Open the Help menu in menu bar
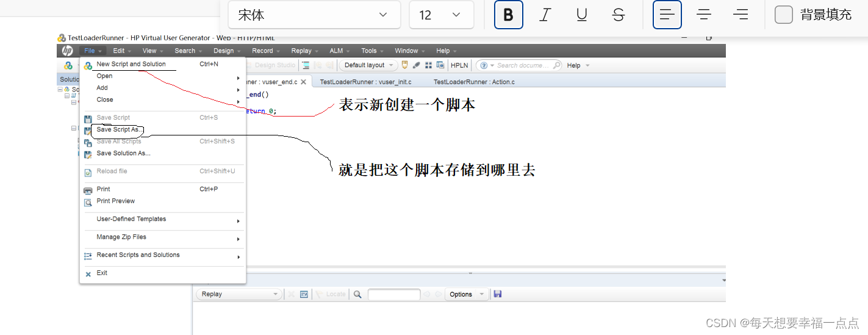 click(447, 51)
